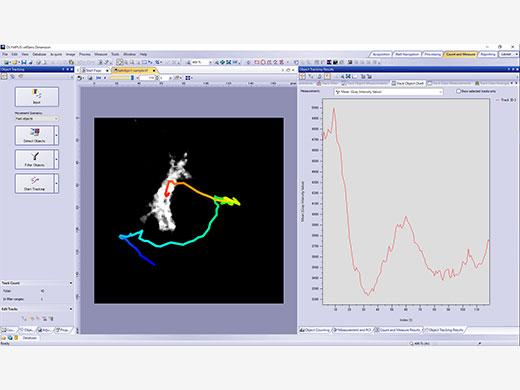Viewport: 520px width, 390px height.
Task: Click the circle ROI tool icon
Action: pos(263,62)
